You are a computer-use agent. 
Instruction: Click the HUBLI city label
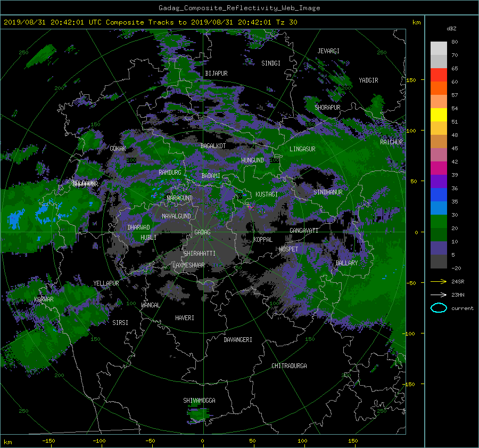click(x=148, y=238)
